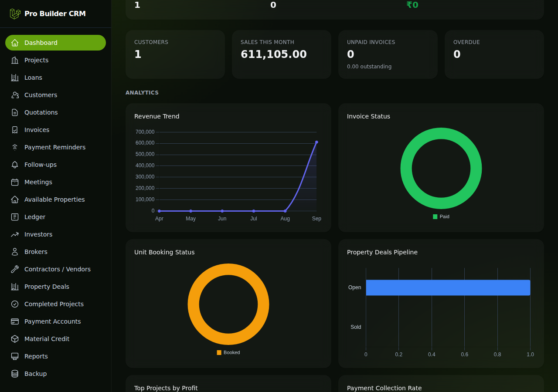Click the Payment Reminders signal icon
The image size is (558, 392).
click(15, 147)
